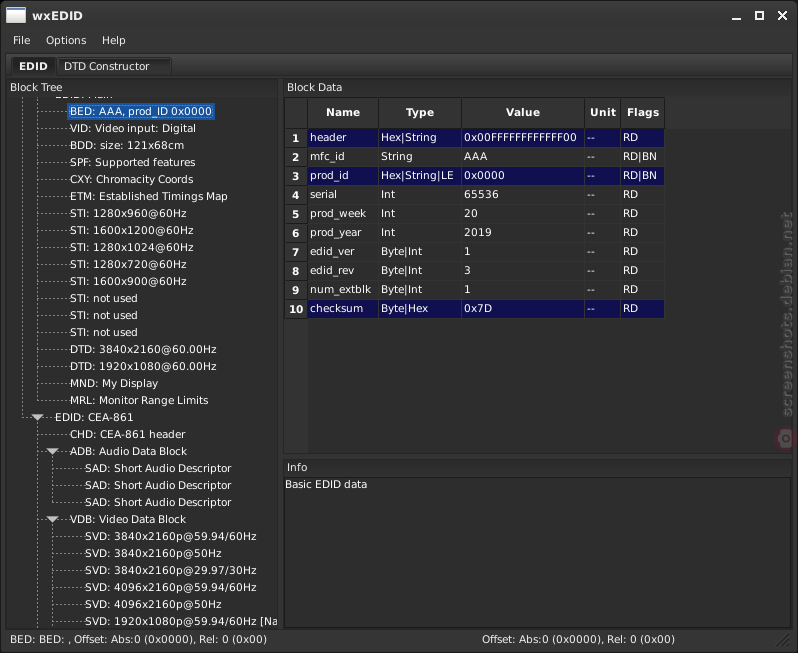Click the Type column header

pos(420,112)
